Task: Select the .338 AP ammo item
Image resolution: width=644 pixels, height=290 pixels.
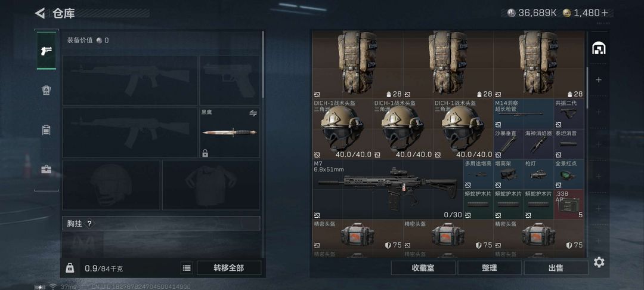Action: point(568,204)
